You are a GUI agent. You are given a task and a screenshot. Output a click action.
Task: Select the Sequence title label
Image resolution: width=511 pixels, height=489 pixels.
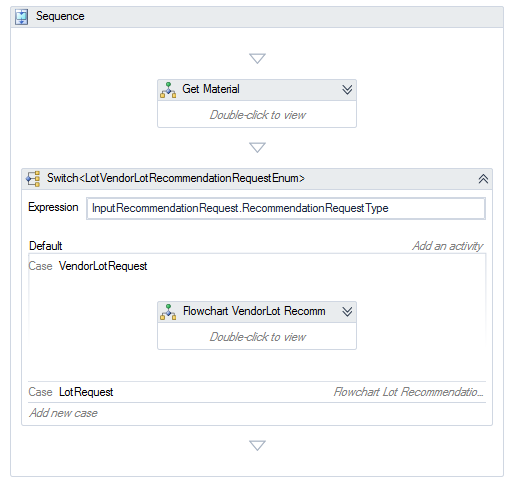coord(60,16)
